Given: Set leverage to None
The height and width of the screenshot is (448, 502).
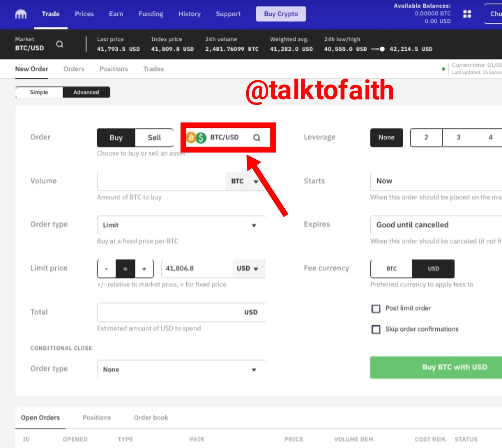Looking at the screenshot, I should pos(386,138).
